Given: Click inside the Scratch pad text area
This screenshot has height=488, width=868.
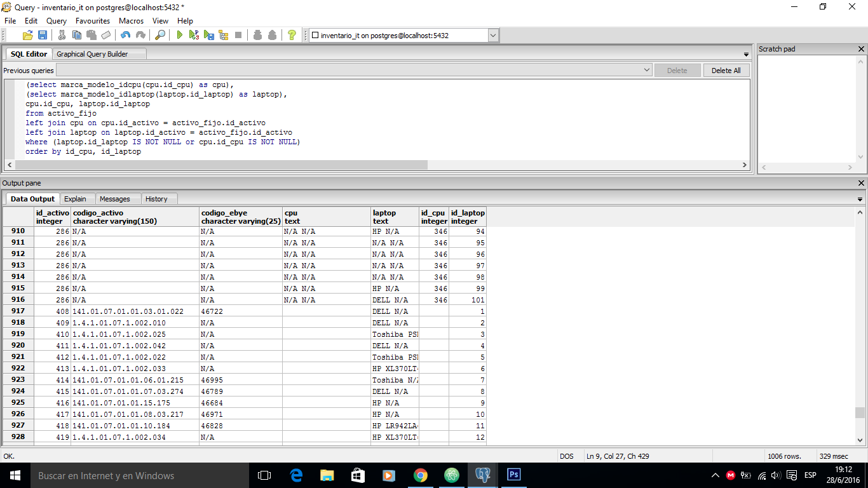Looking at the screenshot, I should 806,108.
